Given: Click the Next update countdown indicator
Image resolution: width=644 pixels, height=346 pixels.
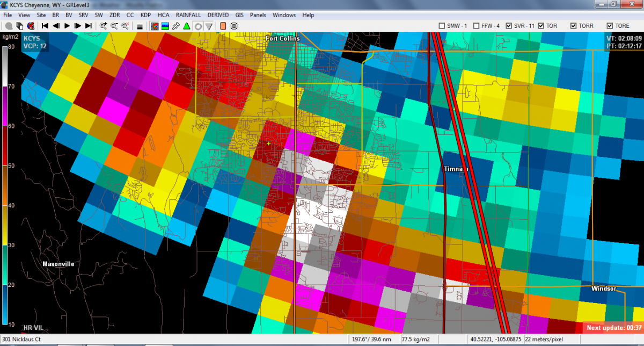Looking at the screenshot, I should click(614, 328).
